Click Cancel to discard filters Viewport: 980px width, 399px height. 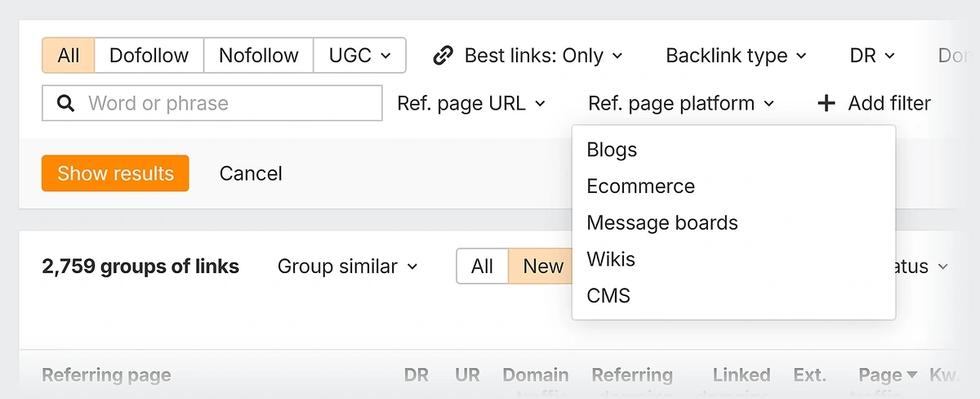(251, 173)
